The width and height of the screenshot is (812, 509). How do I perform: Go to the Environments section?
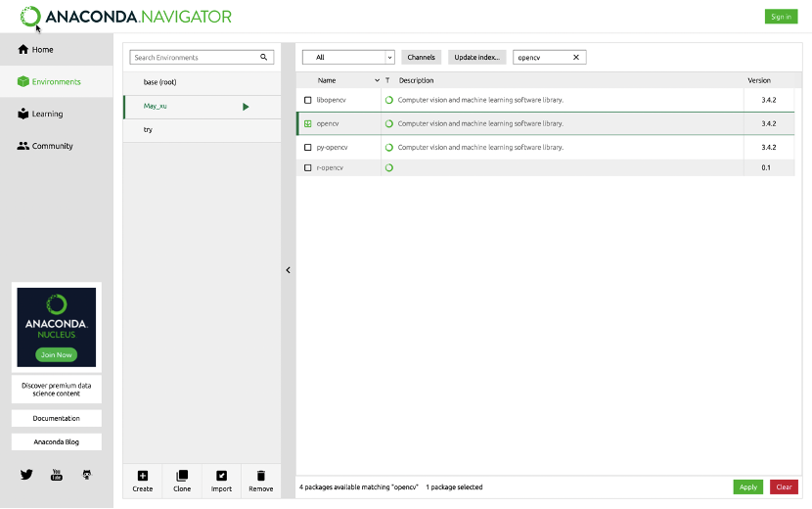57,82
